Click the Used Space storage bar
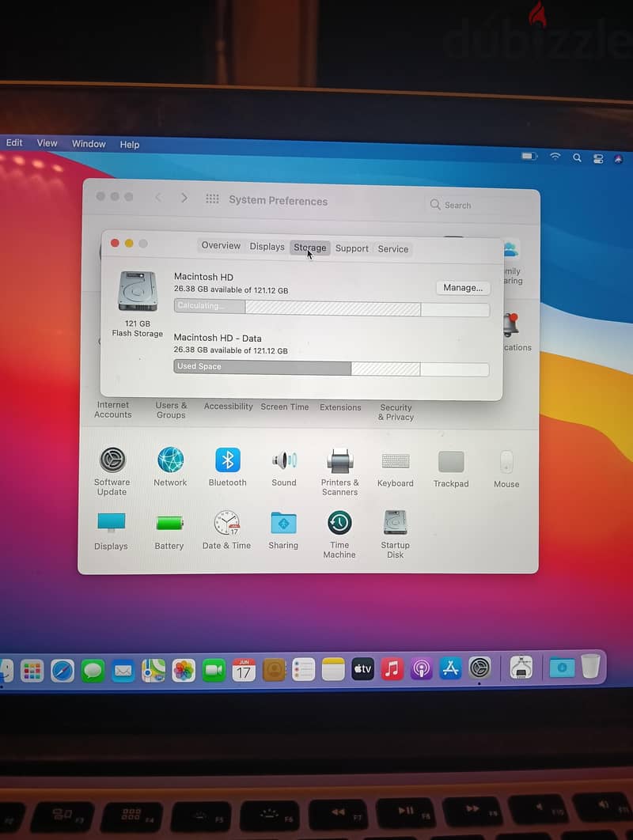 [332, 368]
